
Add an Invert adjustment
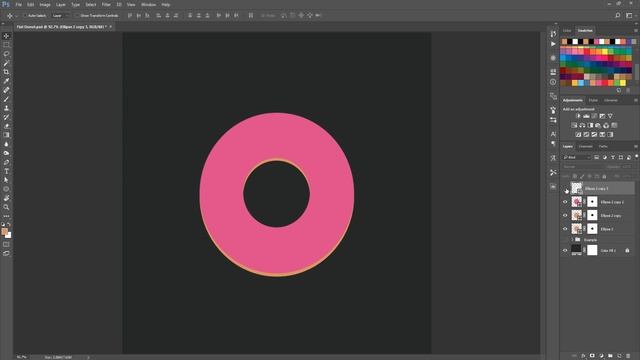coord(578,134)
